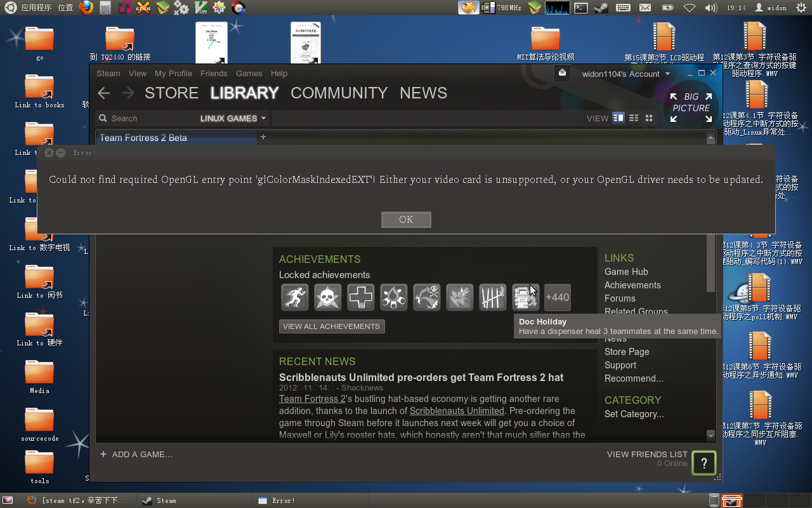Open the Help menu in Steam
Viewport: 812px width, 508px height.
[x=279, y=74]
